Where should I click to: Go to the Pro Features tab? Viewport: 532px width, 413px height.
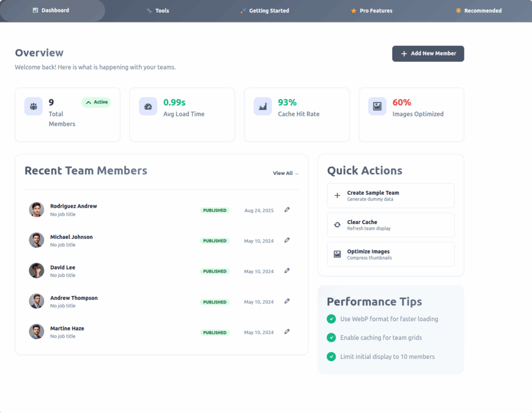[x=371, y=10]
